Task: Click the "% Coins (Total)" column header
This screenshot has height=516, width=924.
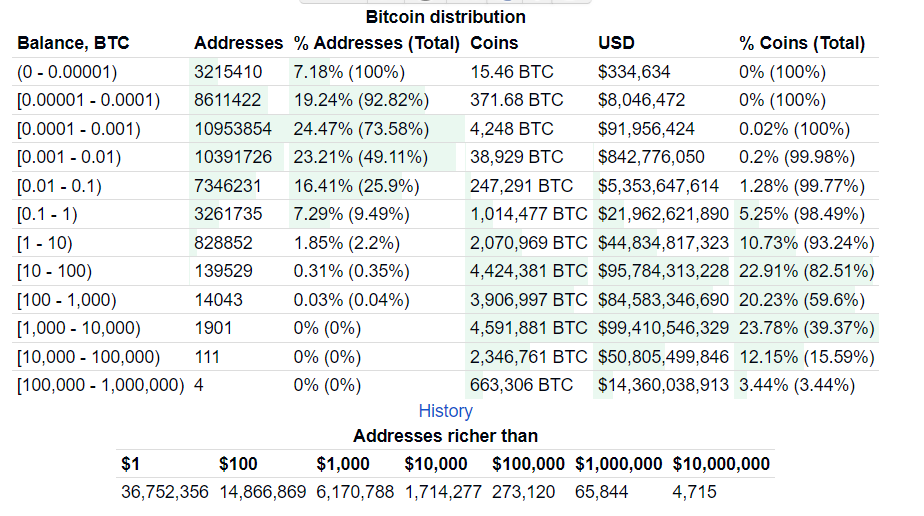Action: (802, 43)
